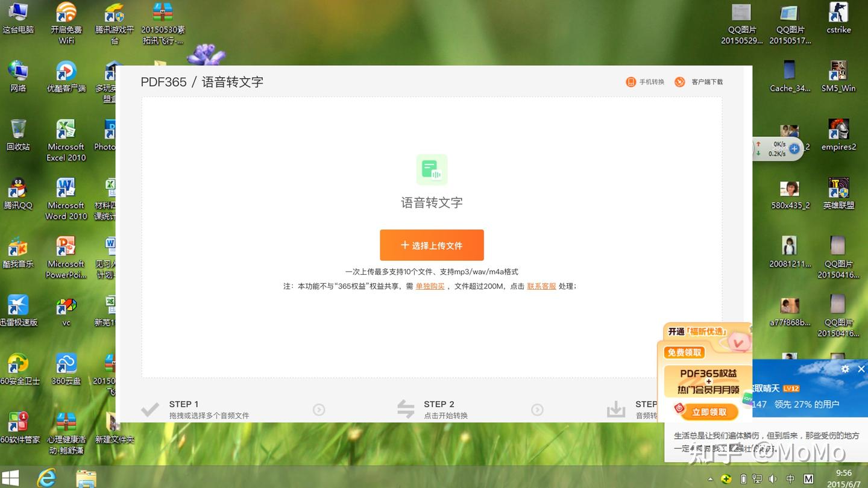Screen dimensions: 868x488
Task: Click the 中 input language indicator
Action: point(790,480)
